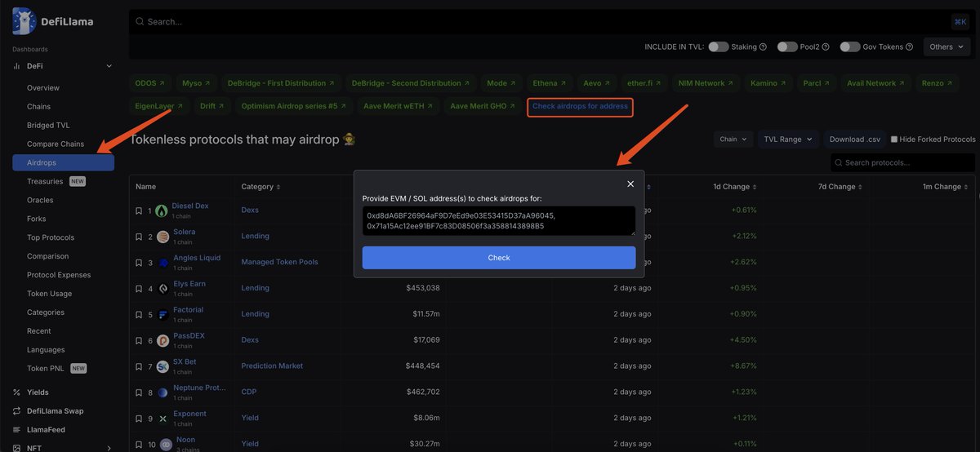Click Check airdrops for address
Viewport: 980px width, 452px height.
point(580,107)
